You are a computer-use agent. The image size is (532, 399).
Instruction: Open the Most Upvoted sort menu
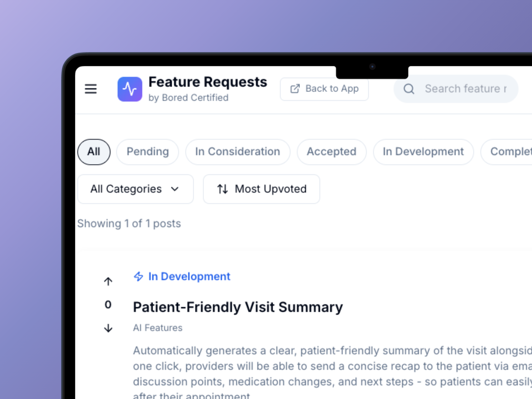270,189
